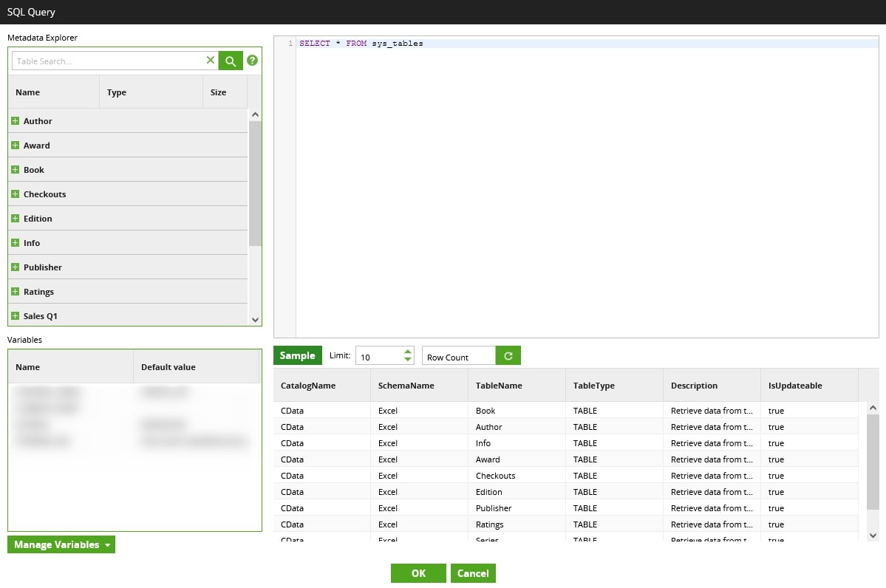Select the Author cell in results grid
Image resolution: width=886 pixels, height=588 pixels.
click(x=517, y=427)
